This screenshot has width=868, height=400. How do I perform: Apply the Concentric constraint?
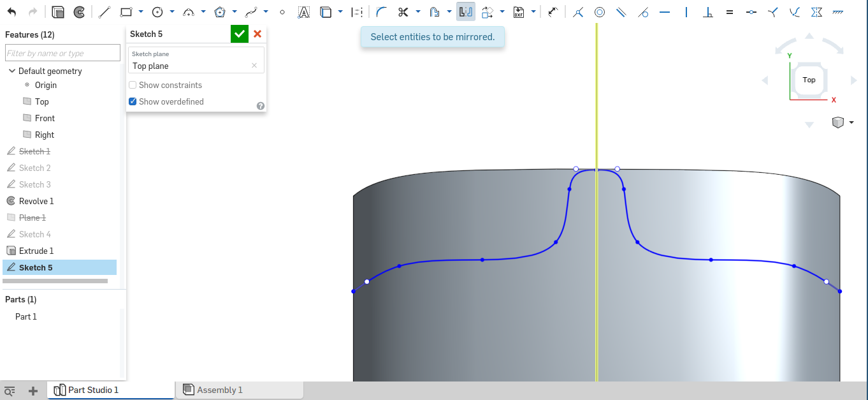[600, 11]
